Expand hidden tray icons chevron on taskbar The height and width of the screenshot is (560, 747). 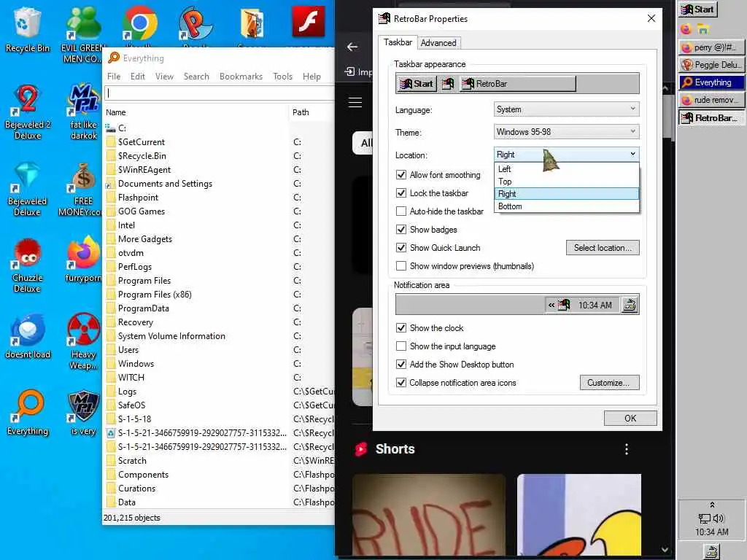coord(712,505)
